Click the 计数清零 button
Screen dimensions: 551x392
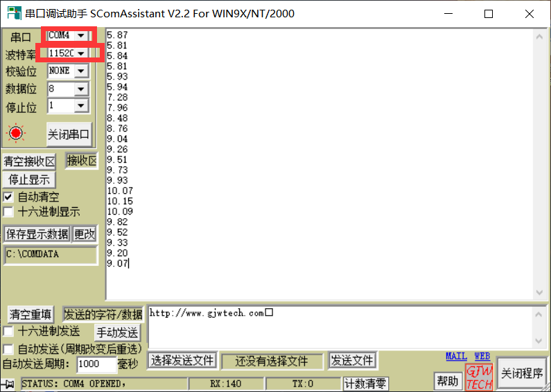point(365,384)
